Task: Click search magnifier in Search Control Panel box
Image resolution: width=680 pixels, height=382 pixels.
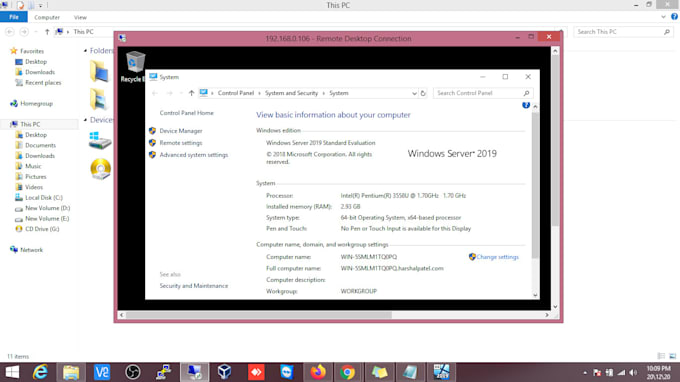Action: 526,93
